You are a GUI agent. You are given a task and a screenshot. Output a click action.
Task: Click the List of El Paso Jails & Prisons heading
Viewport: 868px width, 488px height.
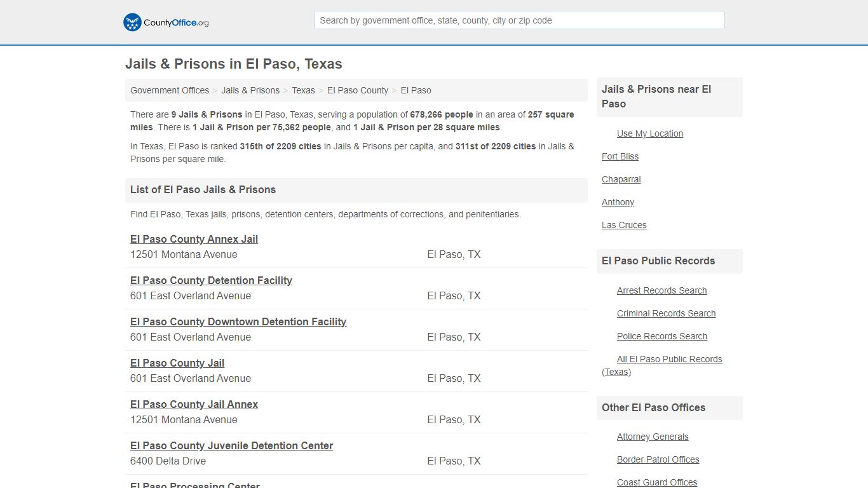point(203,189)
